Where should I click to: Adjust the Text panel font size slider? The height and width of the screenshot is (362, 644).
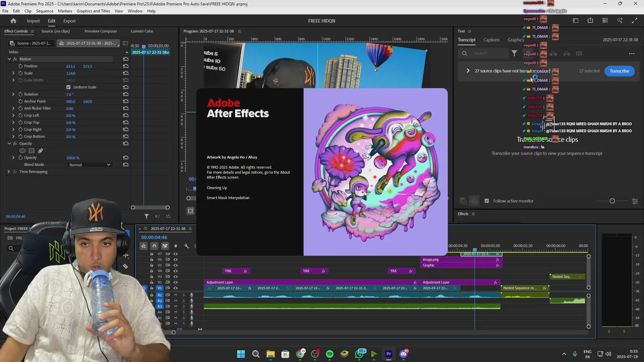pyautogui.click(x=612, y=201)
